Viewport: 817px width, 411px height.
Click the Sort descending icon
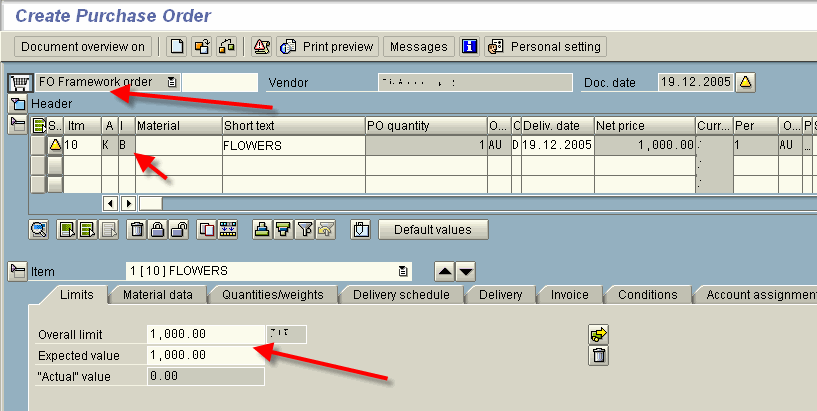(x=283, y=230)
